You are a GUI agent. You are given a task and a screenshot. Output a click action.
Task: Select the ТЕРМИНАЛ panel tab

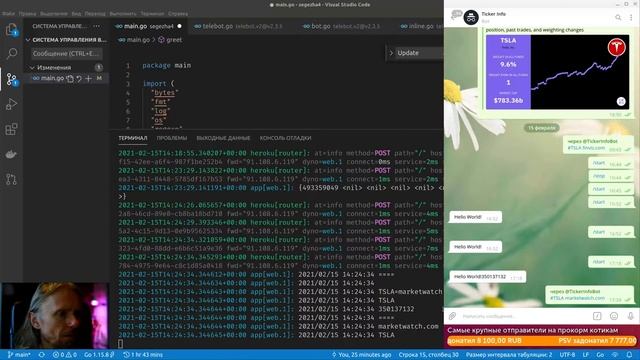(x=133, y=138)
